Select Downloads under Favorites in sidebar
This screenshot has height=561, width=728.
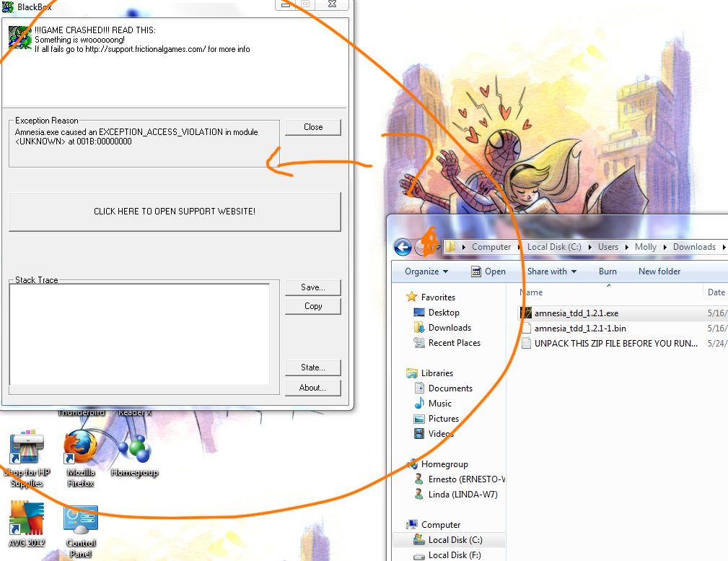point(449,328)
